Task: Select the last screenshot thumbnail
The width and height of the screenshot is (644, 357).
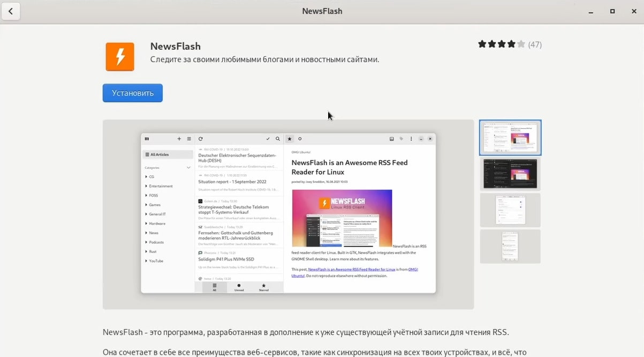Action: (510, 247)
